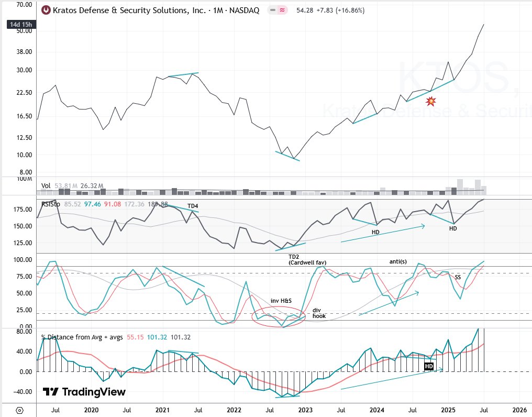Screen dimensions: 532x417
Task: Select the Vol indicator legend label
Action: click(46, 186)
